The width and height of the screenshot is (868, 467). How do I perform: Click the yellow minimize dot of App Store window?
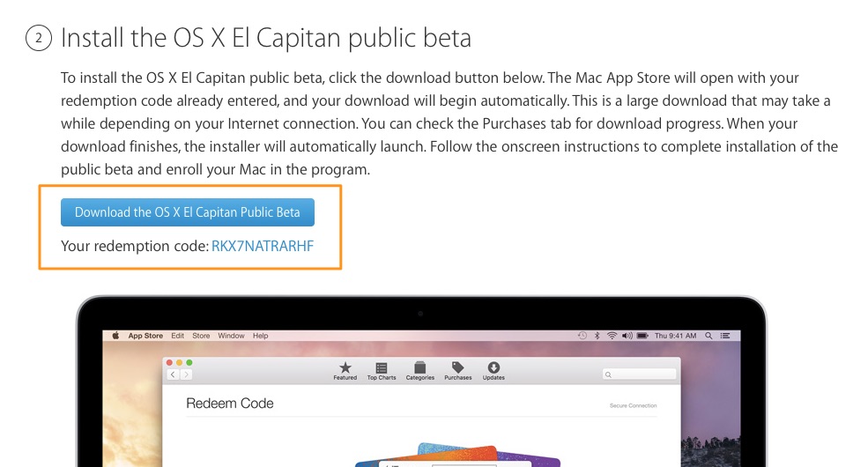180,362
